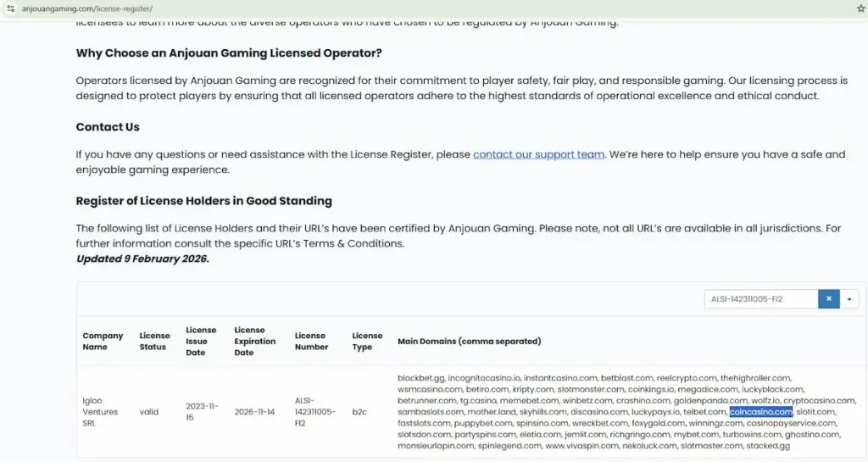868x462 pixels.
Task: Click the slotit.com domain text
Action: tap(815, 412)
